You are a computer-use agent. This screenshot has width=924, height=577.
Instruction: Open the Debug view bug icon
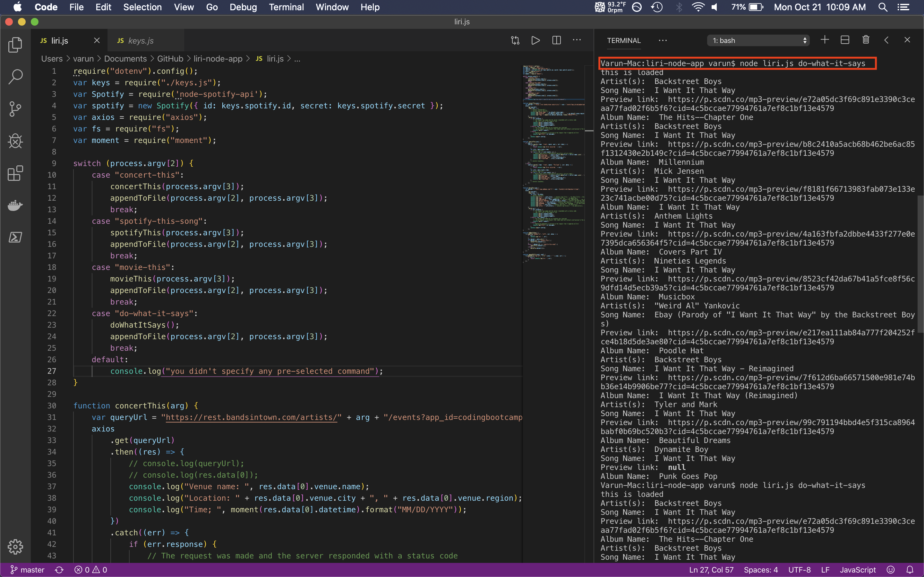[15, 141]
